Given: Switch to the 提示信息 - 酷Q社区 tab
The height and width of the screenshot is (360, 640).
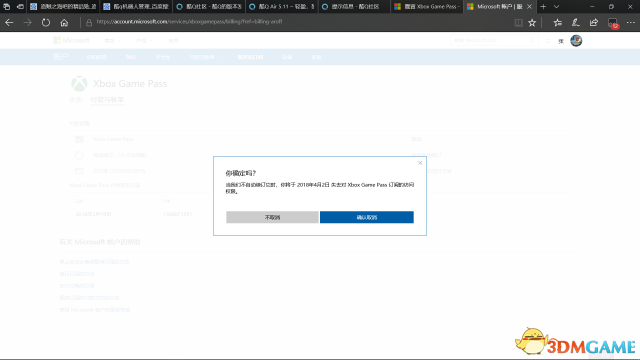Looking at the screenshot, I should point(354,7).
